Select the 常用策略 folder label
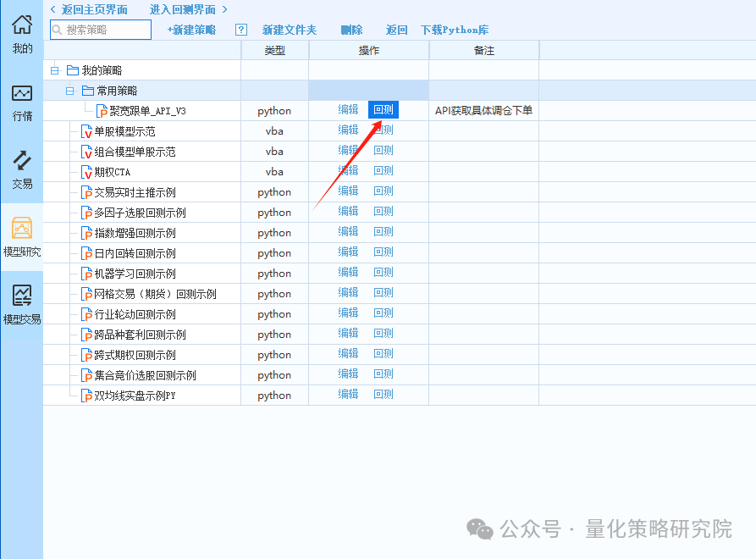Image resolution: width=756 pixels, height=559 pixels. pyautogui.click(x=117, y=91)
